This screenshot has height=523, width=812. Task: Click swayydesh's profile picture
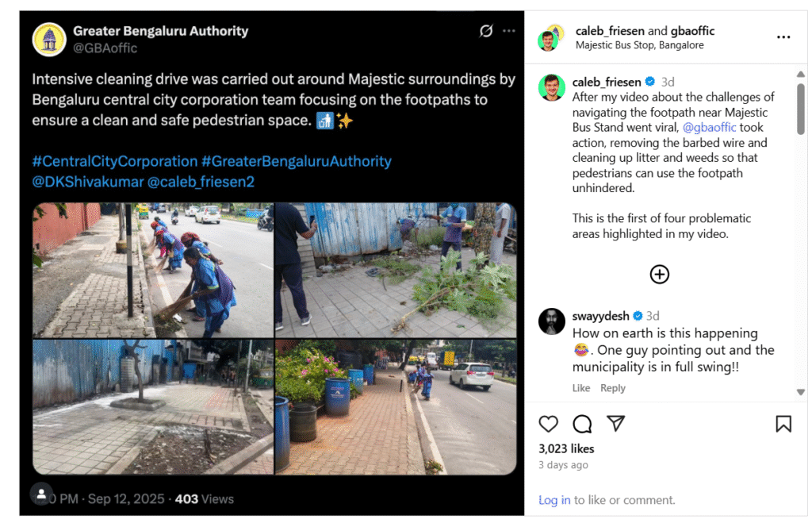click(551, 321)
